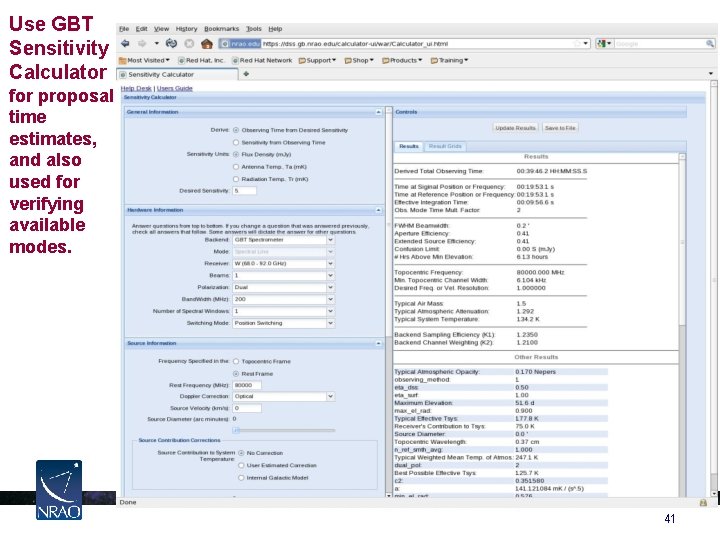Image resolution: width=720 pixels, height=540 pixels.
Task: Open the Beams dropdown
Action: (283, 276)
